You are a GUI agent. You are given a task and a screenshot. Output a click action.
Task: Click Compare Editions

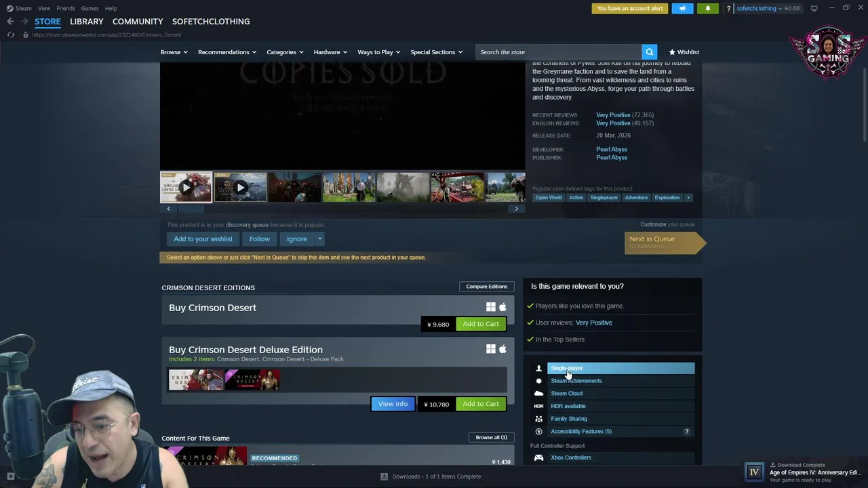(x=487, y=287)
